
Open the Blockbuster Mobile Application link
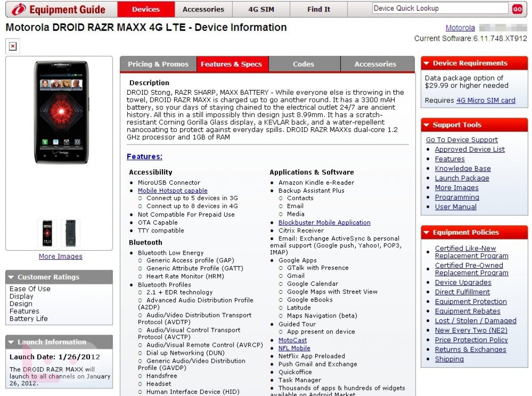coord(324,222)
